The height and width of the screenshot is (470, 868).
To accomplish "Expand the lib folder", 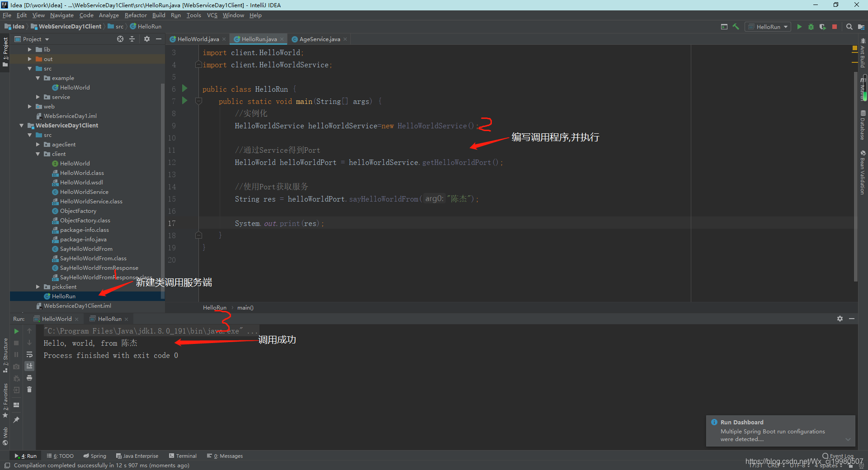I will pyautogui.click(x=30, y=50).
